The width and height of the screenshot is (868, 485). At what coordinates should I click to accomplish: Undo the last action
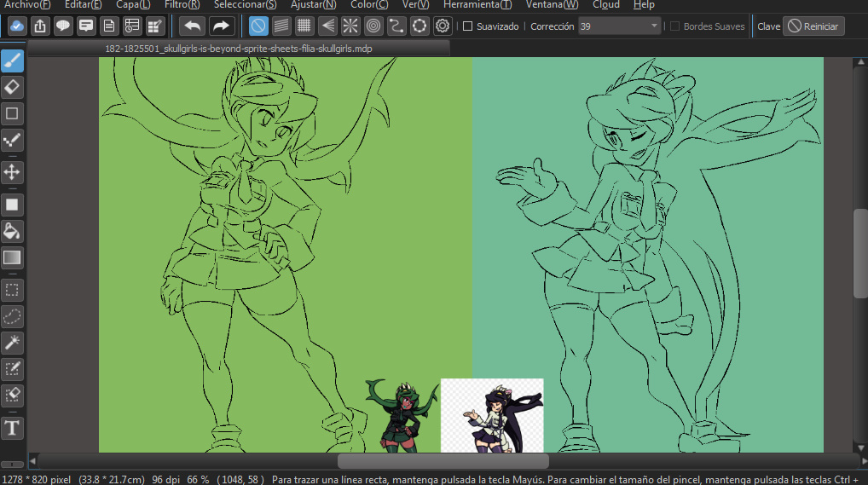192,26
